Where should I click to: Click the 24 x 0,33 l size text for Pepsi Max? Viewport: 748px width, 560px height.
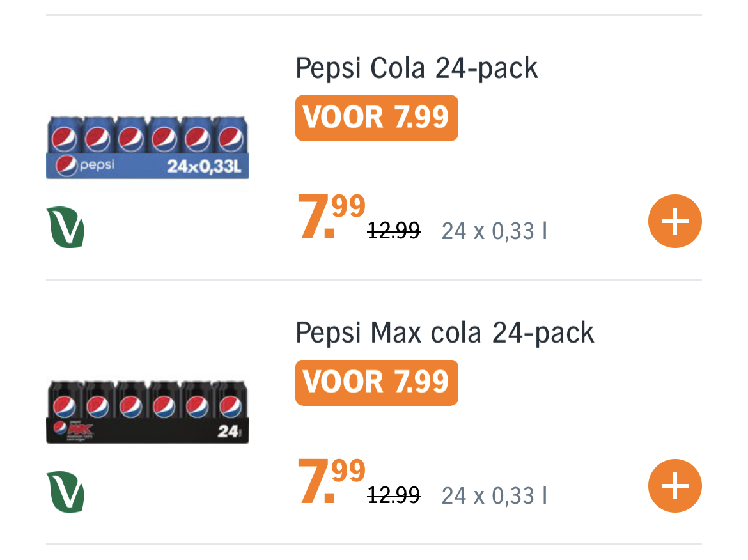point(494,496)
